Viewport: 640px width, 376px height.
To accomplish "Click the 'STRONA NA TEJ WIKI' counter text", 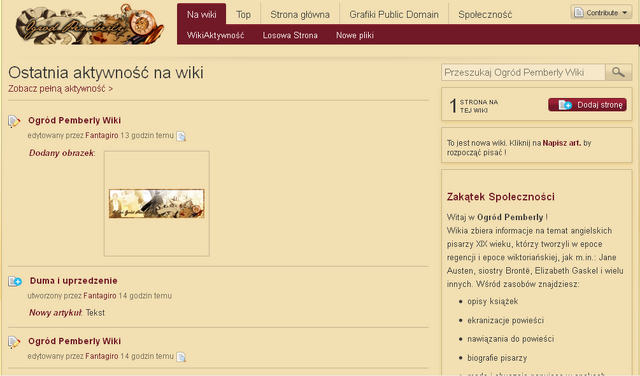I will [x=479, y=106].
